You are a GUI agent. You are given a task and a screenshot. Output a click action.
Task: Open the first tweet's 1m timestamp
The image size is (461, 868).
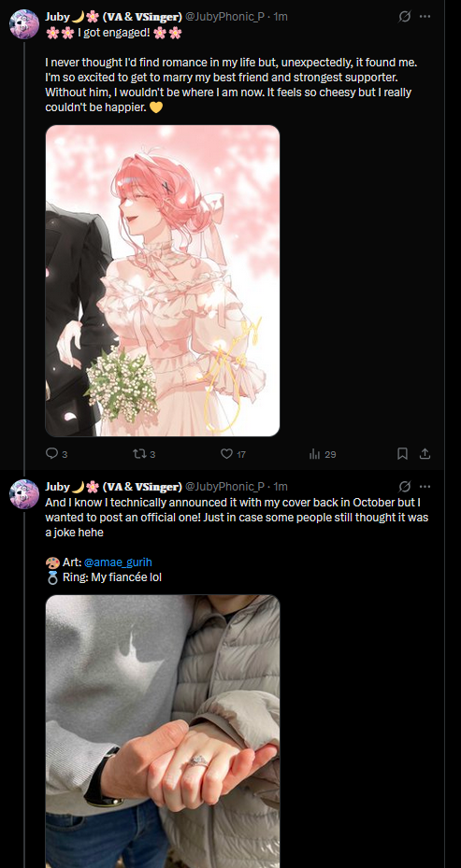pos(281,17)
